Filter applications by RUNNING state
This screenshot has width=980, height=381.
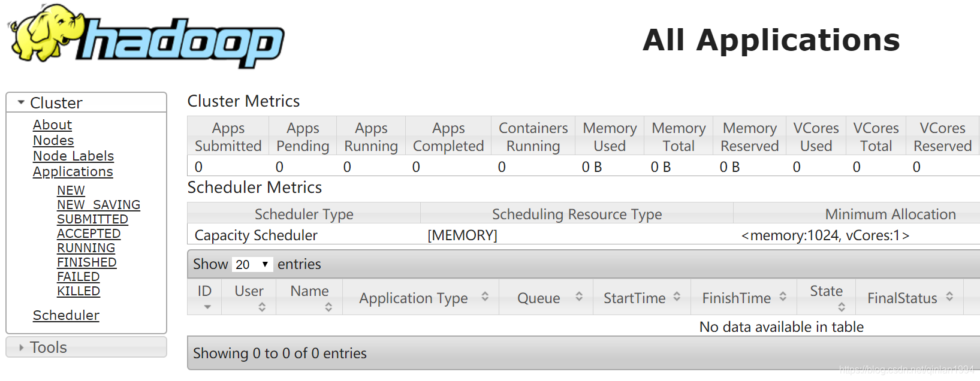coord(86,248)
